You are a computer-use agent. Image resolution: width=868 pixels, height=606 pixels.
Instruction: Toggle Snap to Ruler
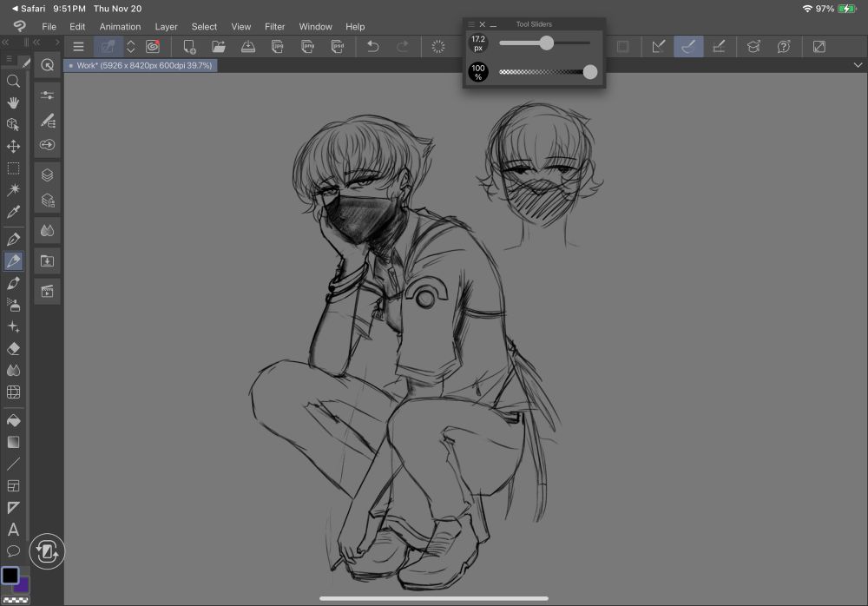659,47
